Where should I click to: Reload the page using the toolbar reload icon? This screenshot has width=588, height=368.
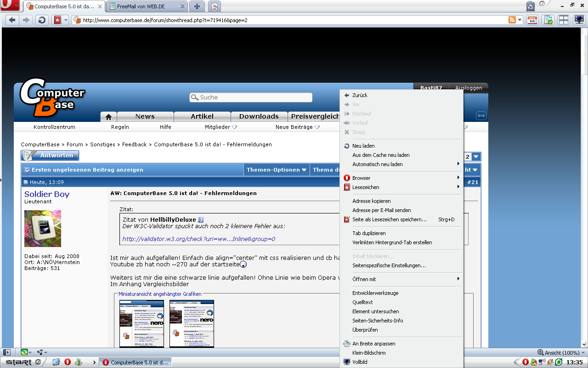42,20
